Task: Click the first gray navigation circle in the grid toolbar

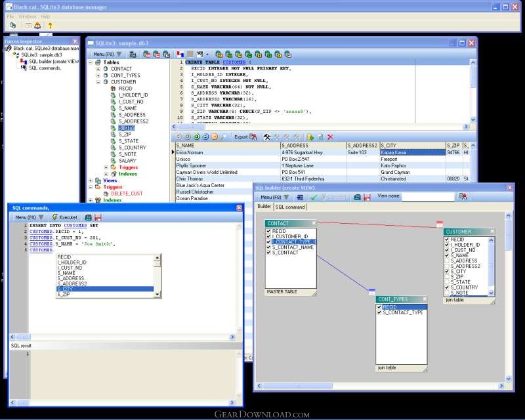Action: [178, 136]
